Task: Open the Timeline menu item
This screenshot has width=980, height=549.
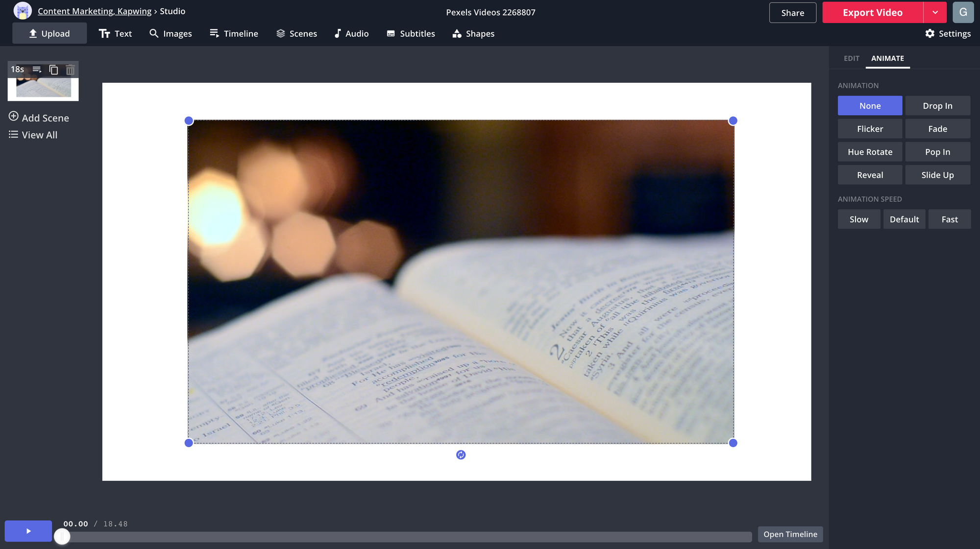Action: point(234,34)
